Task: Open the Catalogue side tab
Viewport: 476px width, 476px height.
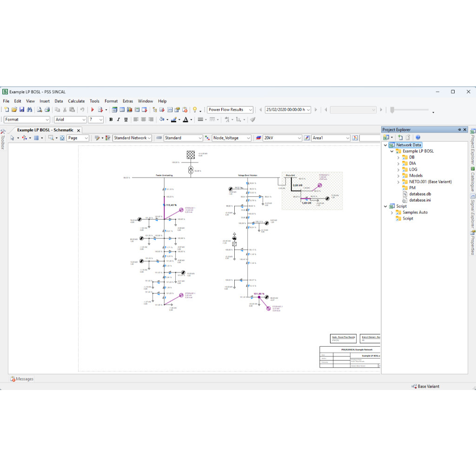Action: (473, 179)
